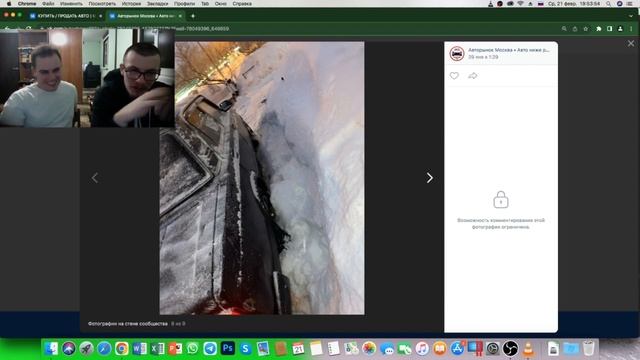Open Telegram from the Dock

(210, 349)
